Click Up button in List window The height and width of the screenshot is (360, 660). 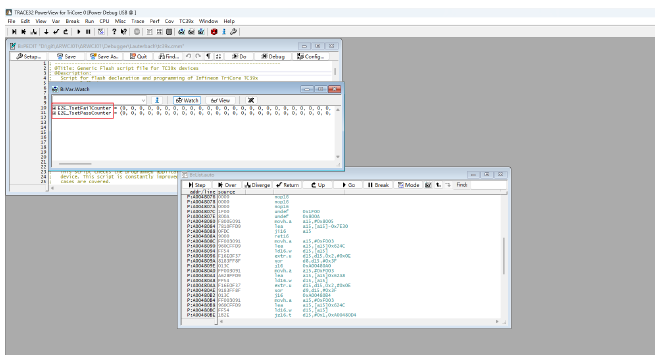coord(318,185)
